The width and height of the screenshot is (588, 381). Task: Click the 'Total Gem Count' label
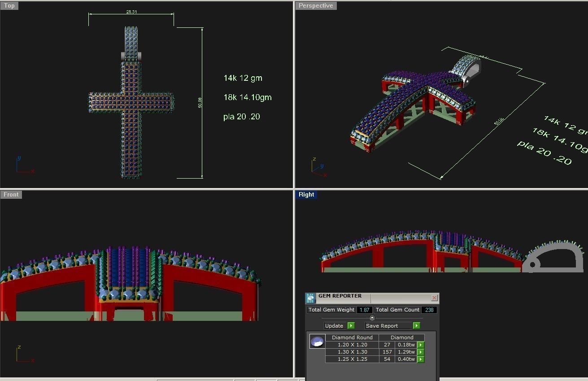(x=397, y=310)
